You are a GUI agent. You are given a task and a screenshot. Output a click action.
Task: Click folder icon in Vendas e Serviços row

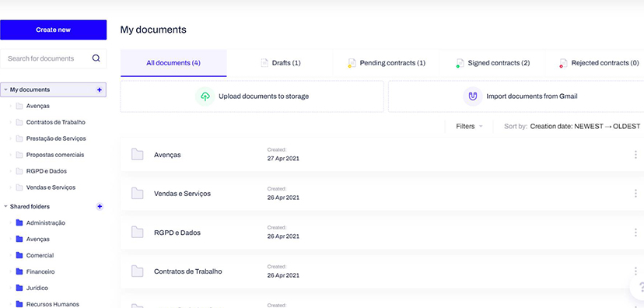pyautogui.click(x=137, y=194)
